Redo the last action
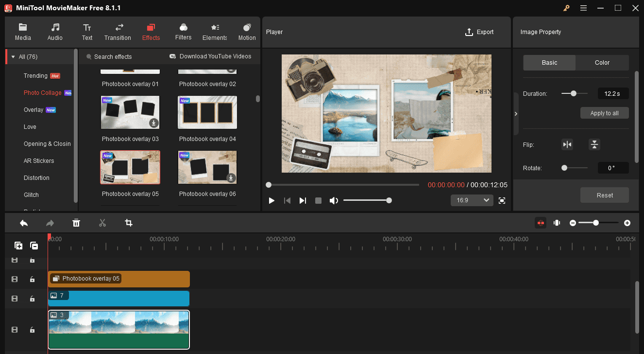644x354 pixels. (50, 223)
